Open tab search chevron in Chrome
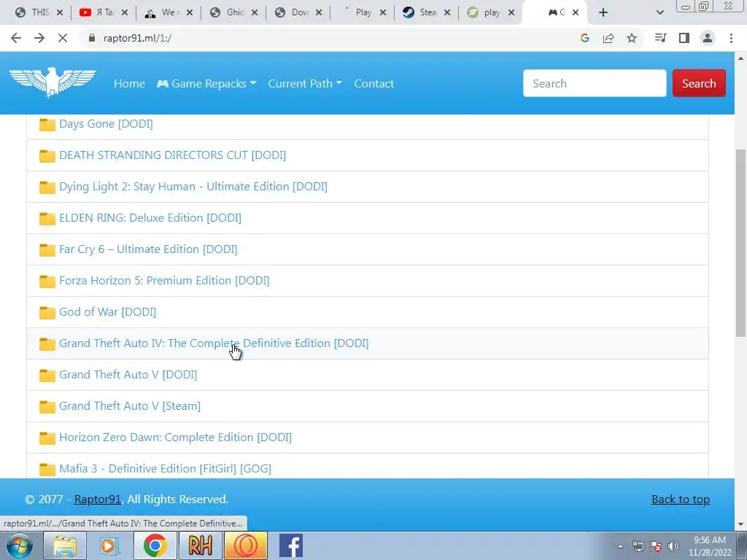747x560 pixels. 659,12
